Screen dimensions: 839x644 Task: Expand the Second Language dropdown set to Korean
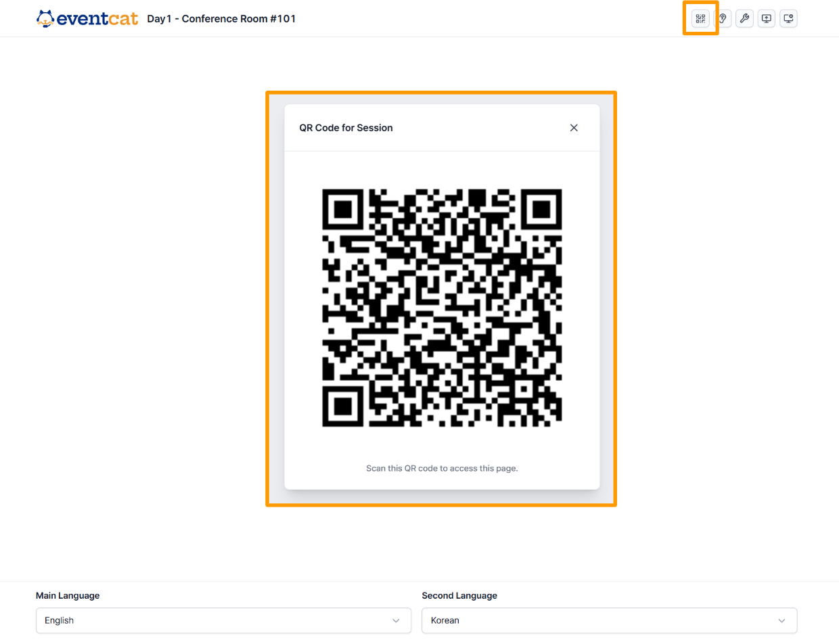(609, 620)
